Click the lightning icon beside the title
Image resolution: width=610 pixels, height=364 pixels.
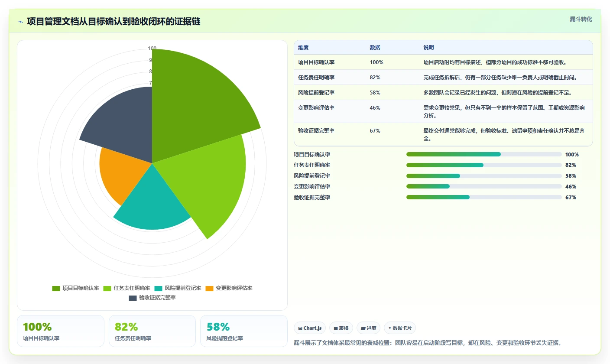pos(20,22)
